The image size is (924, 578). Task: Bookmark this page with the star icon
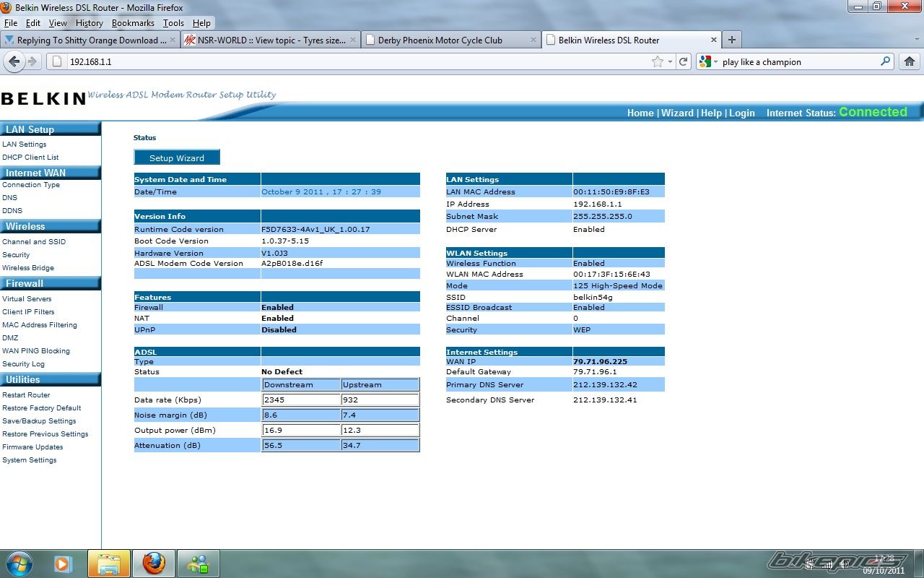point(657,62)
